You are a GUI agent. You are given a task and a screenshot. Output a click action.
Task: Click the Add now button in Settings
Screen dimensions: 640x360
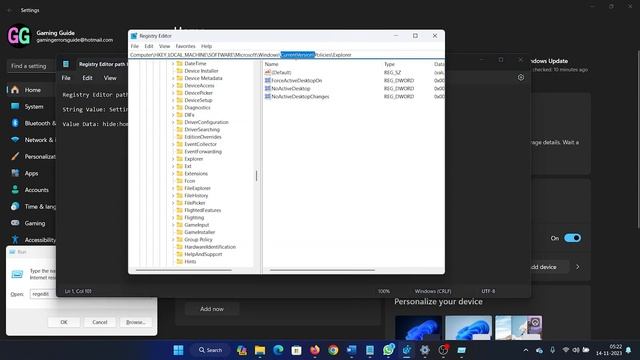(x=212, y=309)
